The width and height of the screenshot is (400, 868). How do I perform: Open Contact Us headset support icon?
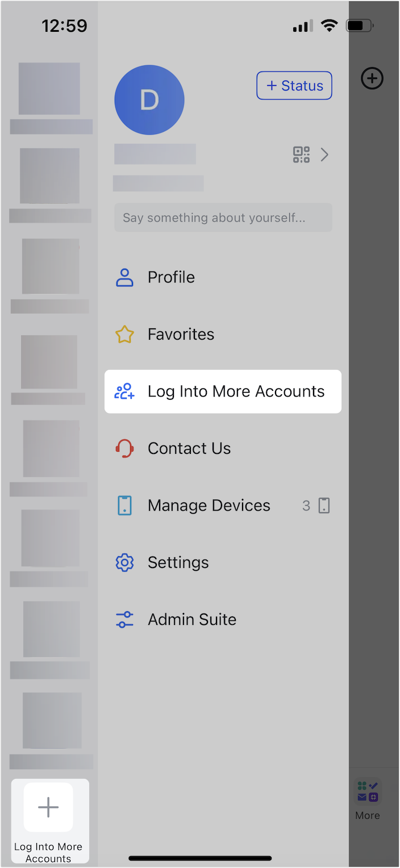124,448
